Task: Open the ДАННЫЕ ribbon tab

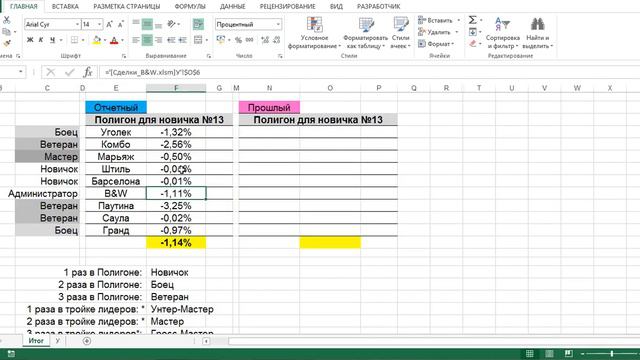Action: pos(233,7)
